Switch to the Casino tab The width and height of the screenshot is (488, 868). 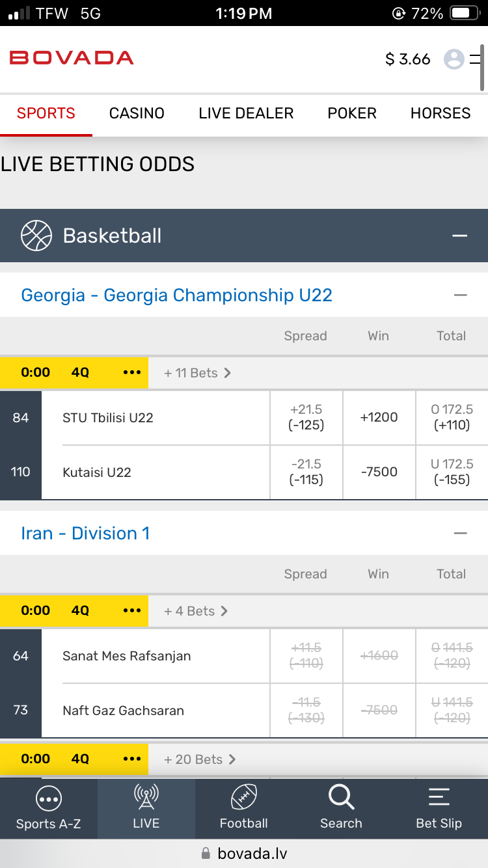pos(137,113)
